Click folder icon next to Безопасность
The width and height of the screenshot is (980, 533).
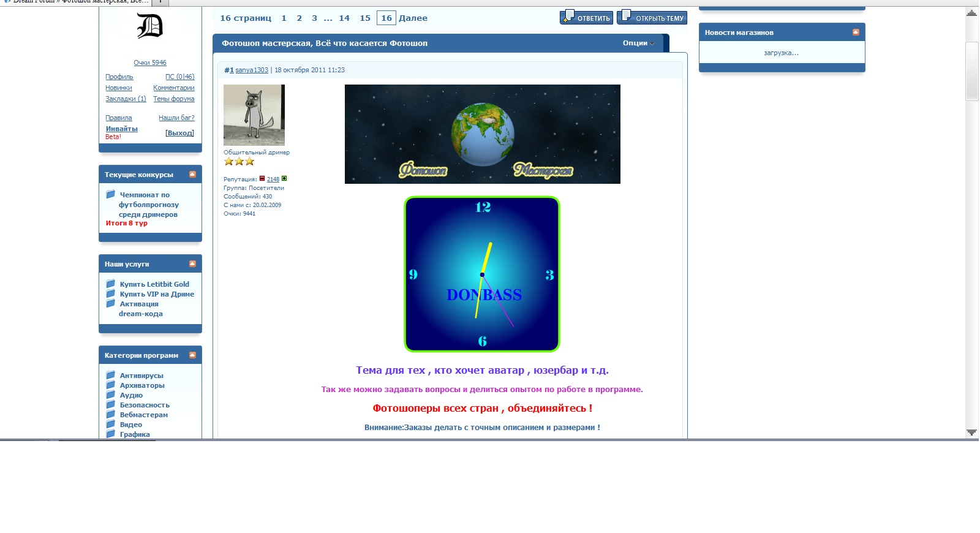coord(111,404)
